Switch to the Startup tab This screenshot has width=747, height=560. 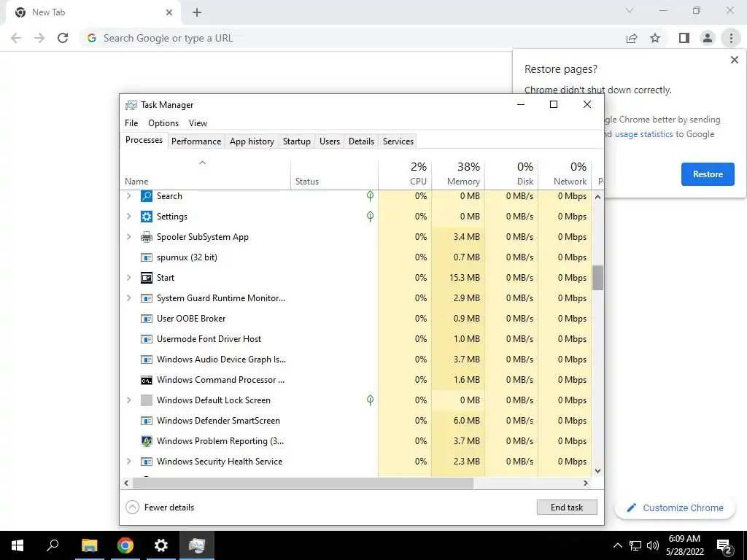tap(297, 141)
